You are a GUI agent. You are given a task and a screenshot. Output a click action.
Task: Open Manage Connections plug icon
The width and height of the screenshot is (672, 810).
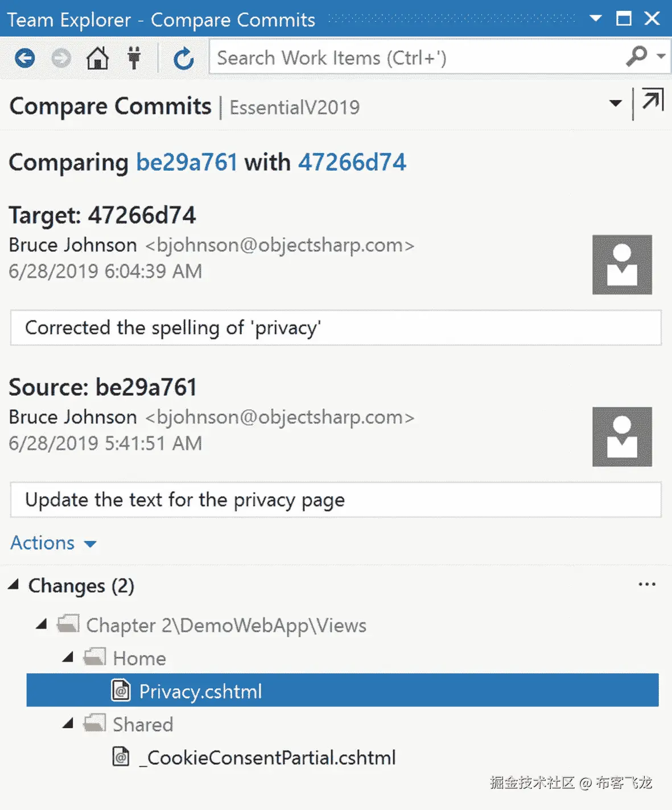134,58
